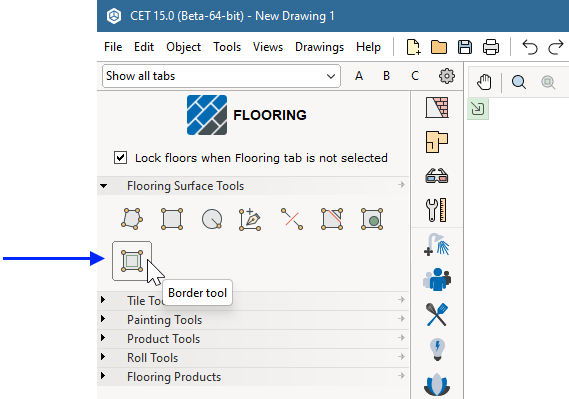Open the people group tab icon
The height and width of the screenshot is (399, 569).
pos(437,279)
